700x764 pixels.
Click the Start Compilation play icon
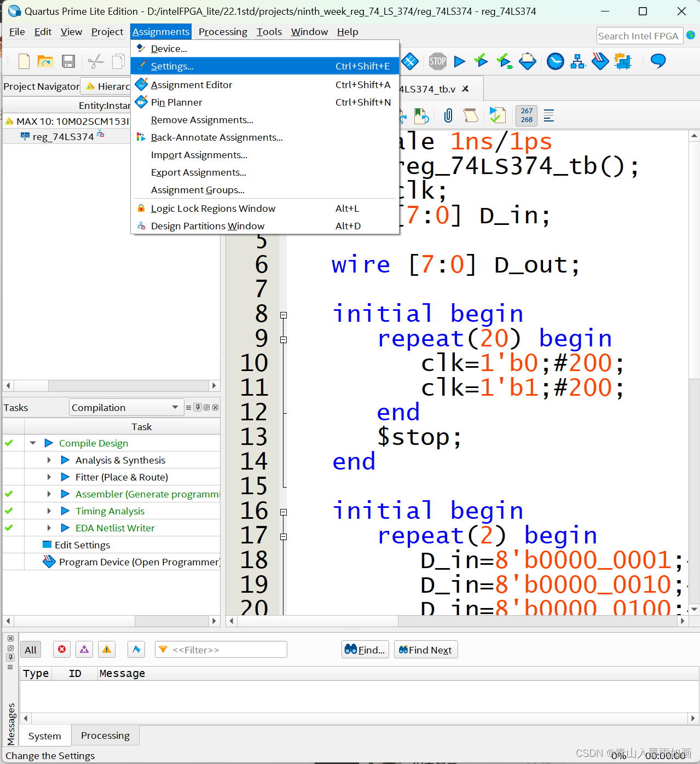point(460,61)
